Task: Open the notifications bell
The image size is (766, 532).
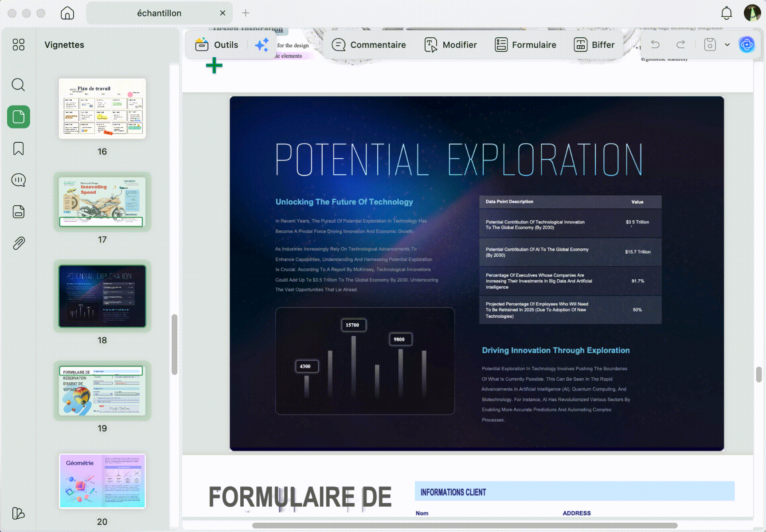Action: (x=727, y=13)
